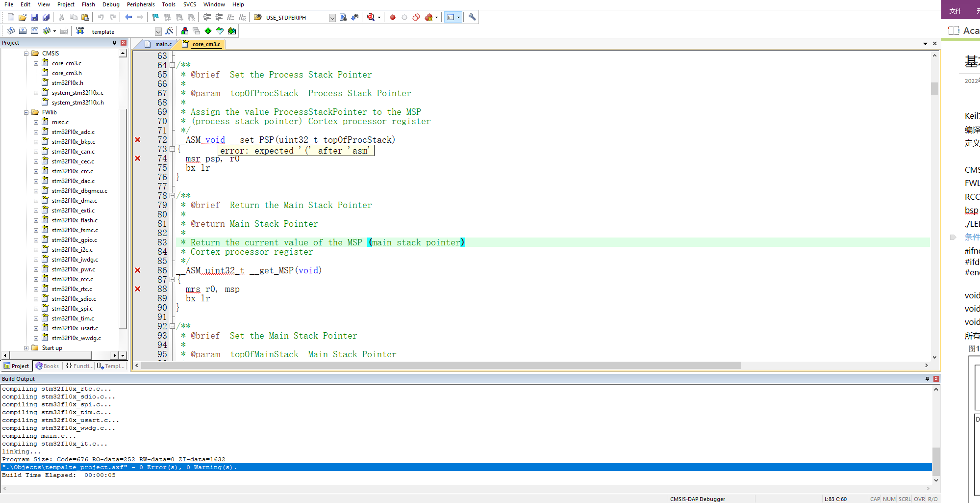Open Manage Project Items with the colored blocks icon
The width and height of the screenshot is (980, 503).
(185, 31)
